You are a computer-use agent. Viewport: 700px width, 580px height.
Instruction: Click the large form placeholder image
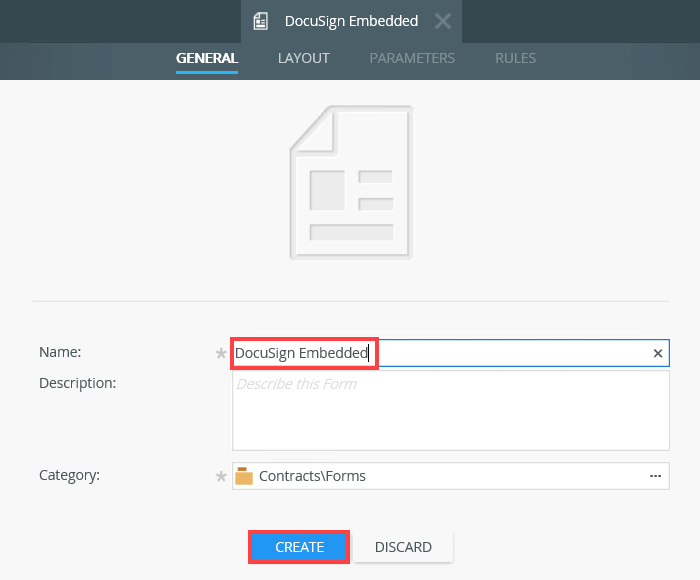click(x=351, y=183)
